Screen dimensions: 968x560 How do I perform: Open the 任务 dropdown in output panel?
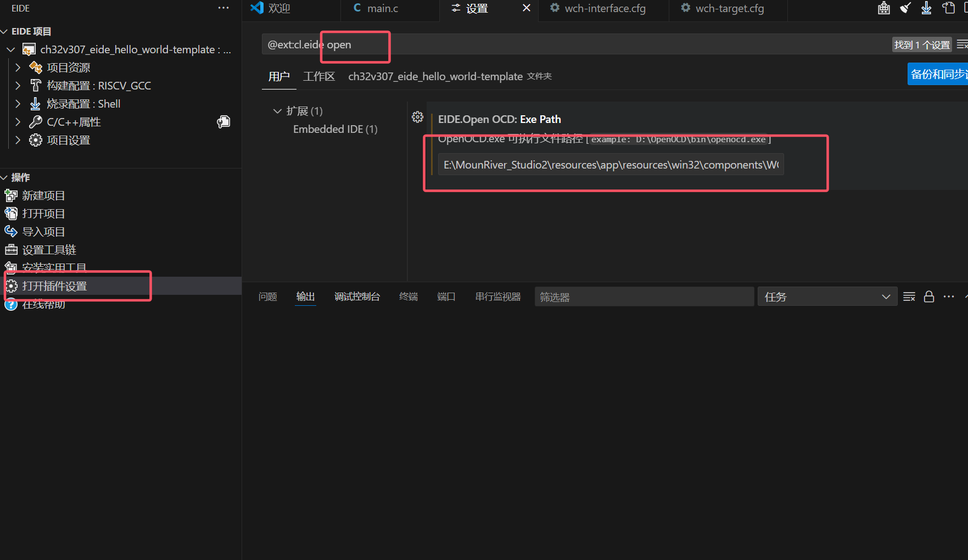coord(827,296)
